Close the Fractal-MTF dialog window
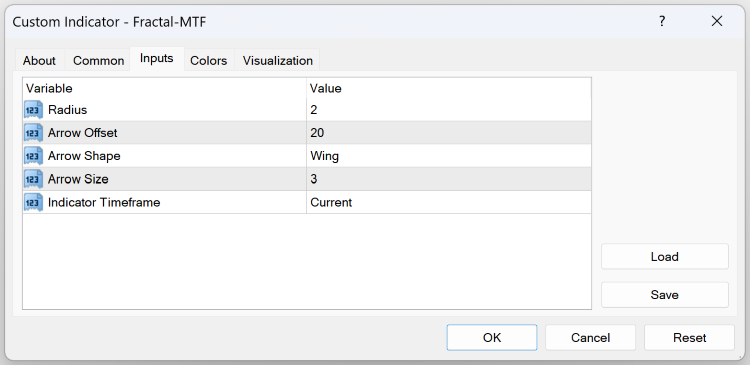This screenshot has height=365, width=750. click(717, 22)
